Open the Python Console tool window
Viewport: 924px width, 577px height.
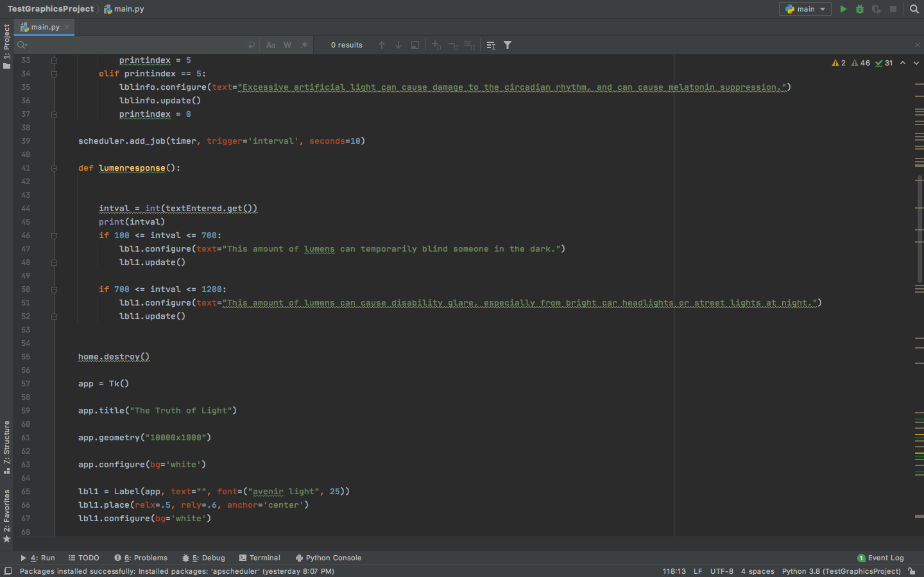point(329,558)
